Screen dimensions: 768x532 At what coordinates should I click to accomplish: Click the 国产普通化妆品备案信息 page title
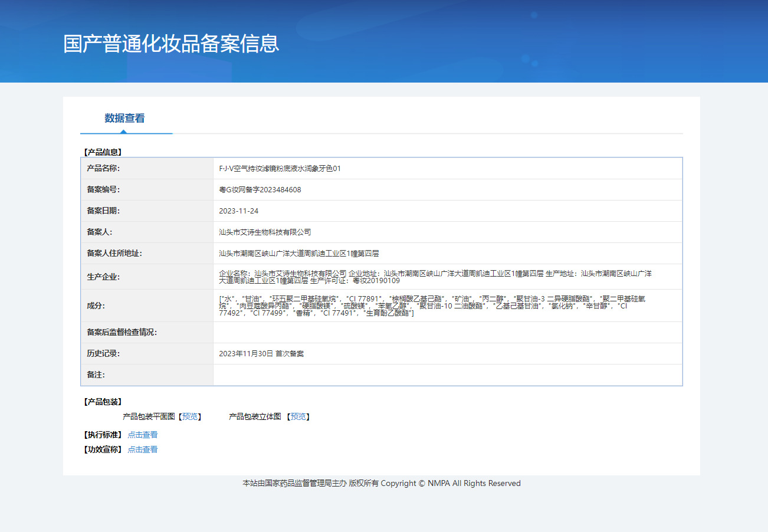171,44
